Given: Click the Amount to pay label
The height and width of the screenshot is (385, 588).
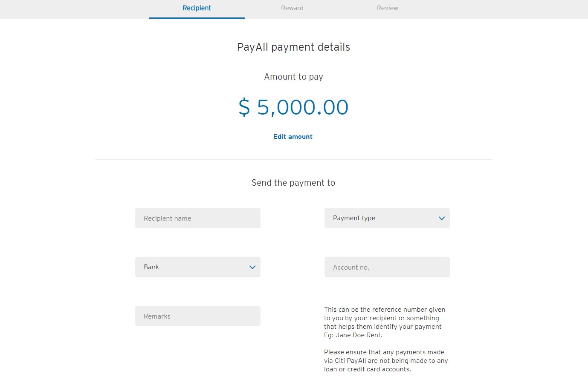Looking at the screenshot, I should coord(293,77).
